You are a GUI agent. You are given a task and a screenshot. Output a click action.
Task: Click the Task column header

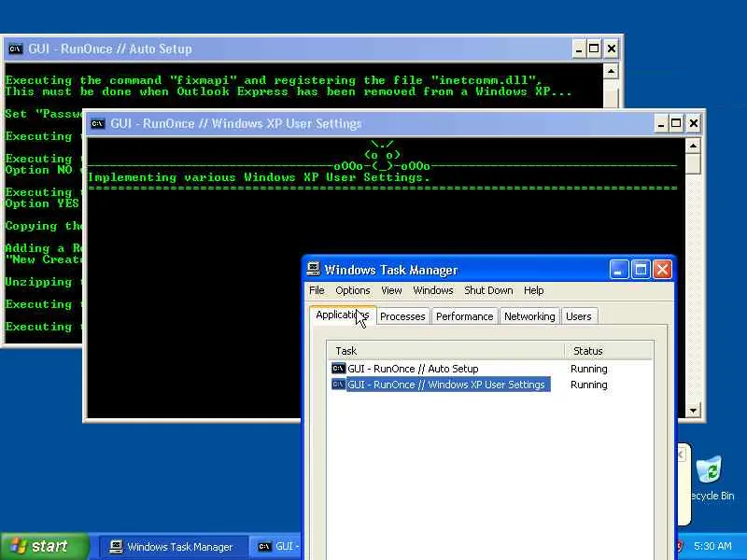445,351
